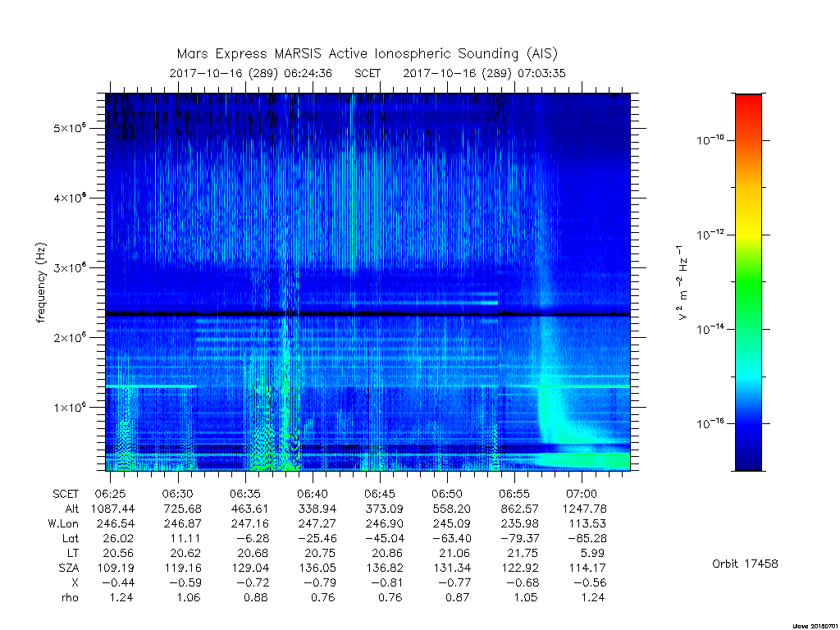Image resolution: width=840 pixels, height=630 pixels.
Task: Click the "Orbit 17458" label
Action: pos(745,564)
